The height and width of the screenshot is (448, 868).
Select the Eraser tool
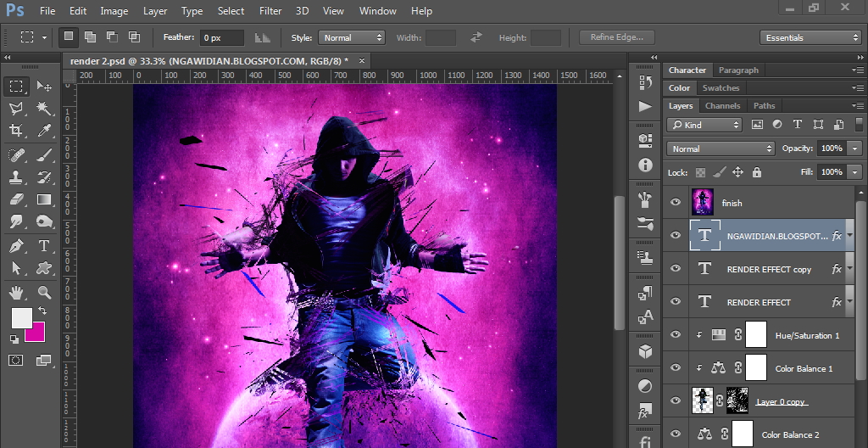[x=17, y=199]
